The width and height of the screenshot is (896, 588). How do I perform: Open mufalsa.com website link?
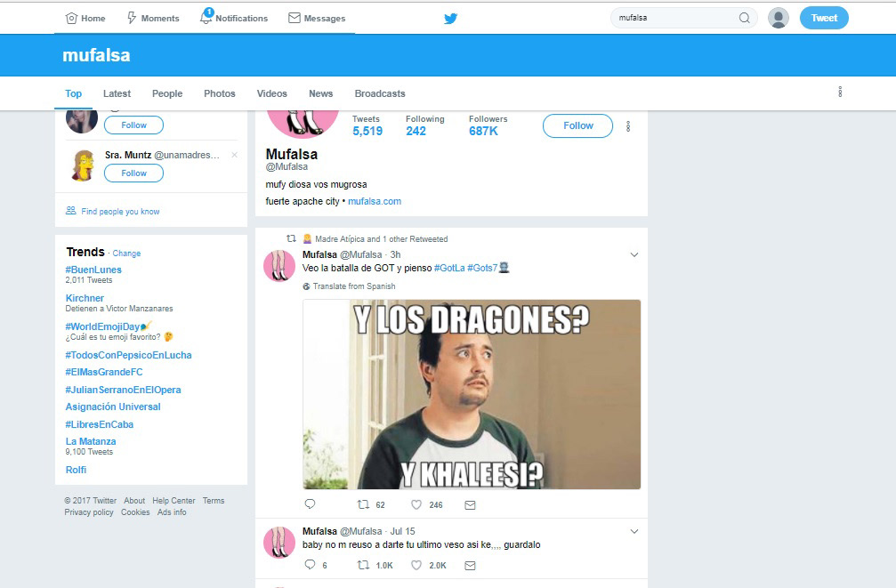[x=375, y=201]
